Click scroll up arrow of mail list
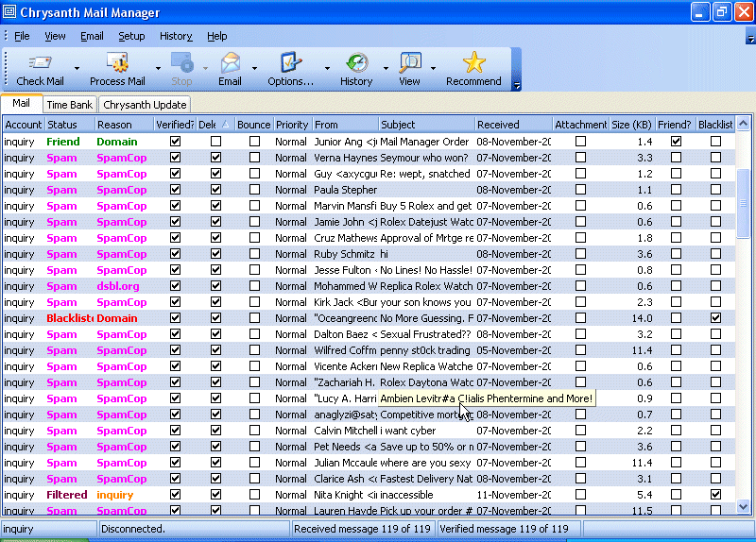Screen dimensions: 756x542 tap(743, 124)
